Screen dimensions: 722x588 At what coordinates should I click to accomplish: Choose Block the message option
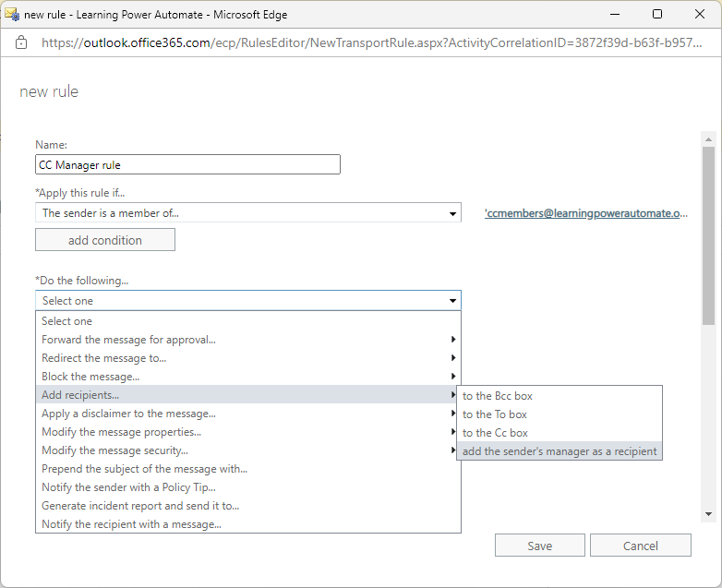90,377
